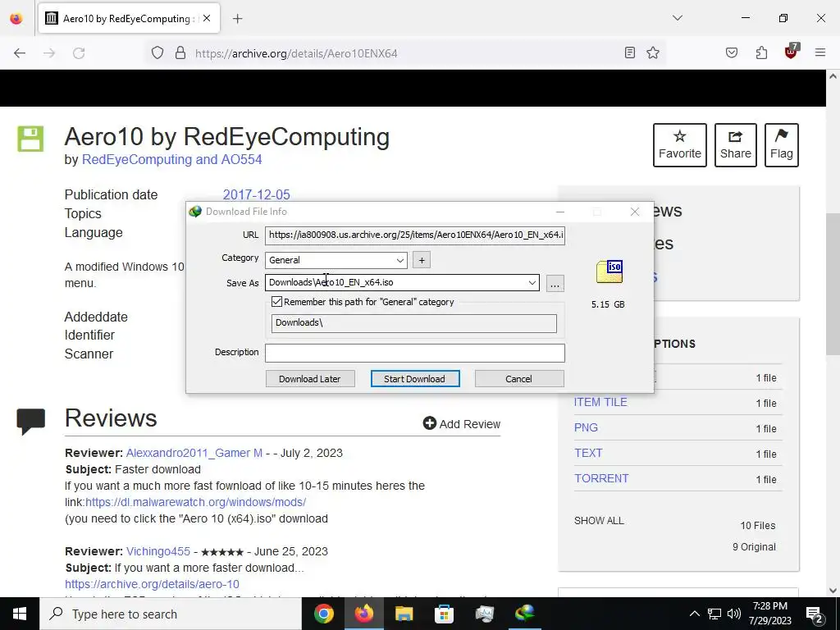Viewport: 840px width, 630px height.
Task: Click the archive.org address bar URL
Action: click(296, 53)
